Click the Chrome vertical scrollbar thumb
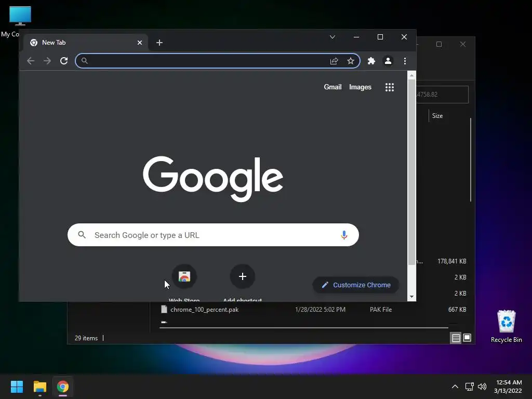532x399 pixels. coord(411,172)
